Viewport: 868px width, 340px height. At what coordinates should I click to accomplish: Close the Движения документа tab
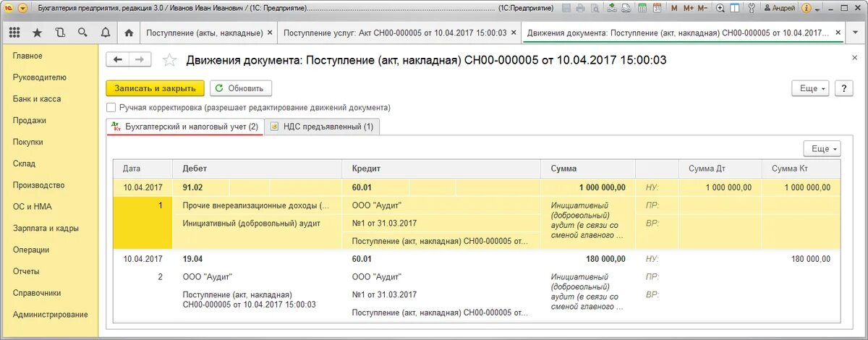838,33
